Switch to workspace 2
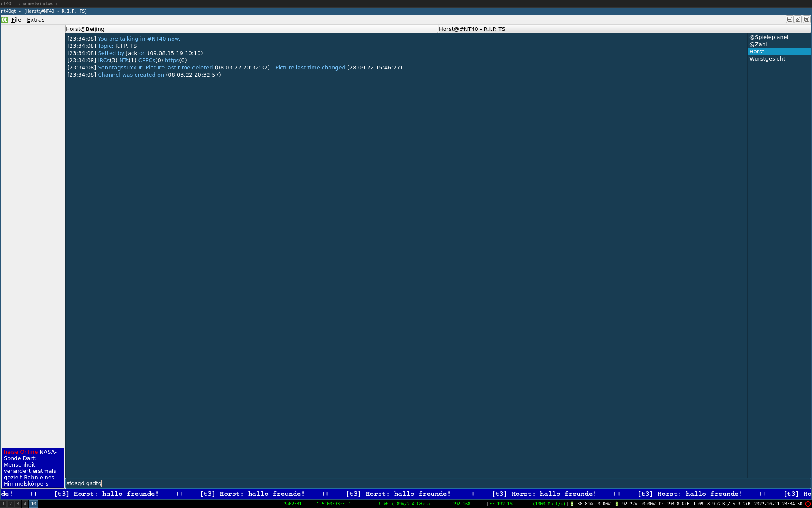812x508 pixels. (11, 504)
